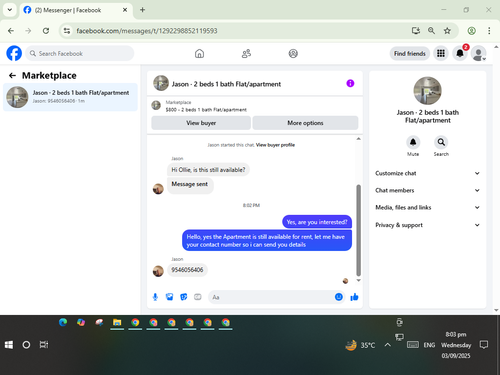Expand the Chat members section
The height and width of the screenshot is (375, 500).
pyautogui.click(x=428, y=190)
